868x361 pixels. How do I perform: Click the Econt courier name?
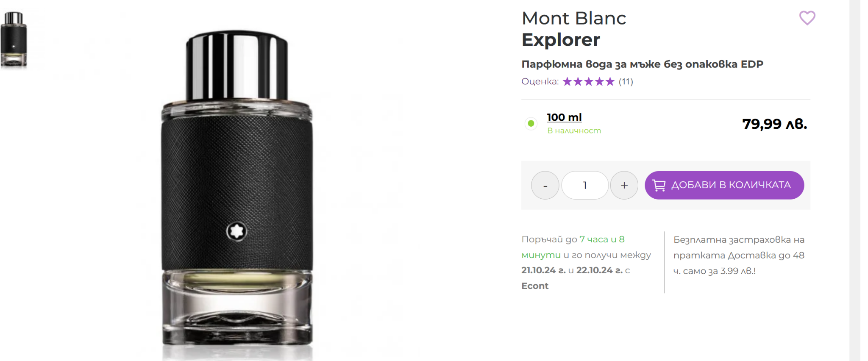tap(535, 286)
